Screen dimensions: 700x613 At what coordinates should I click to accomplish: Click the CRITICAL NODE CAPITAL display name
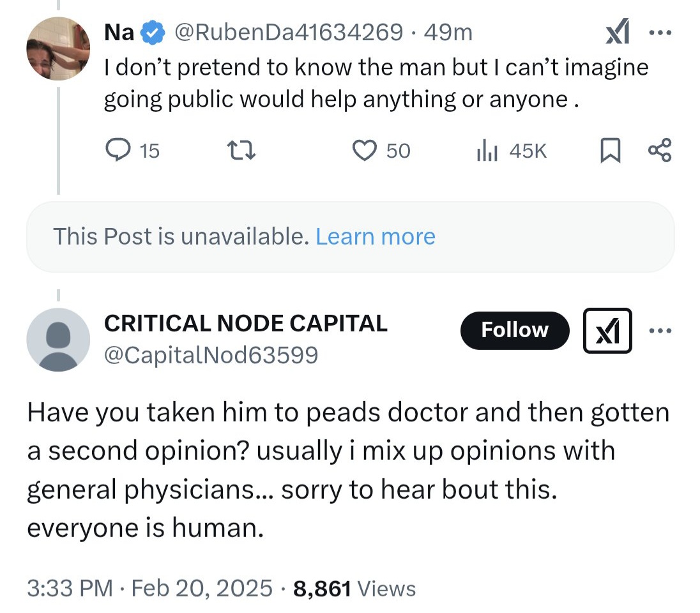click(246, 324)
